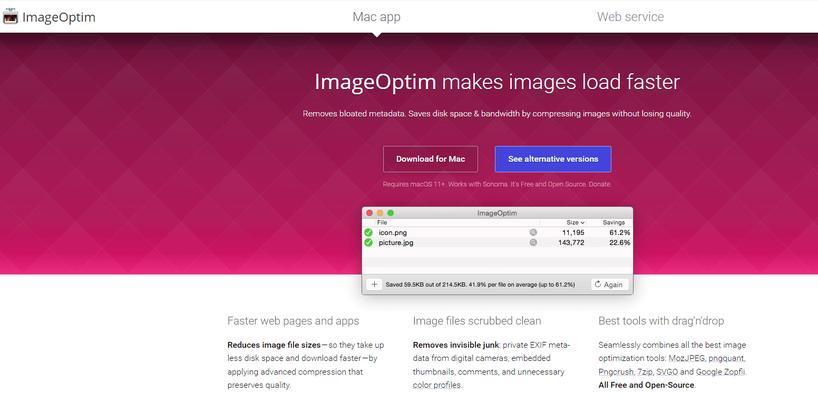Click the ImageOptim window title

pyautogui.click(x=497, y=213)
